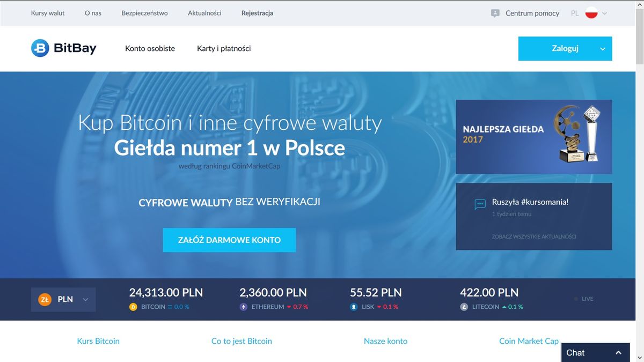Viewport: 644px width, 362px height.
Task: Click the BitBay logo icon
Action: coord(40,48)
